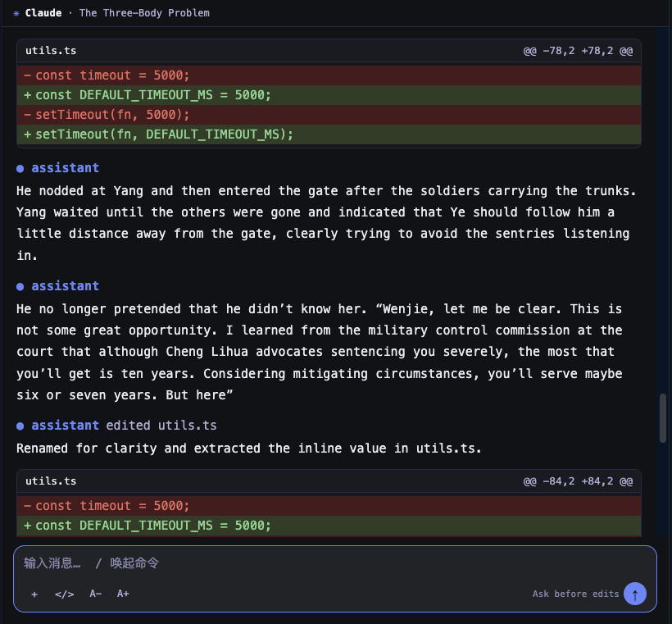
Task: Click the vertical scrollbar thumb
Action: coord(662,417)
